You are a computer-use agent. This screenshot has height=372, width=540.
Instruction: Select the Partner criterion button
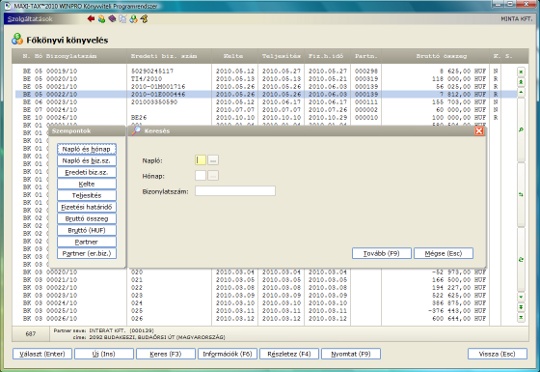pos(86,242)
